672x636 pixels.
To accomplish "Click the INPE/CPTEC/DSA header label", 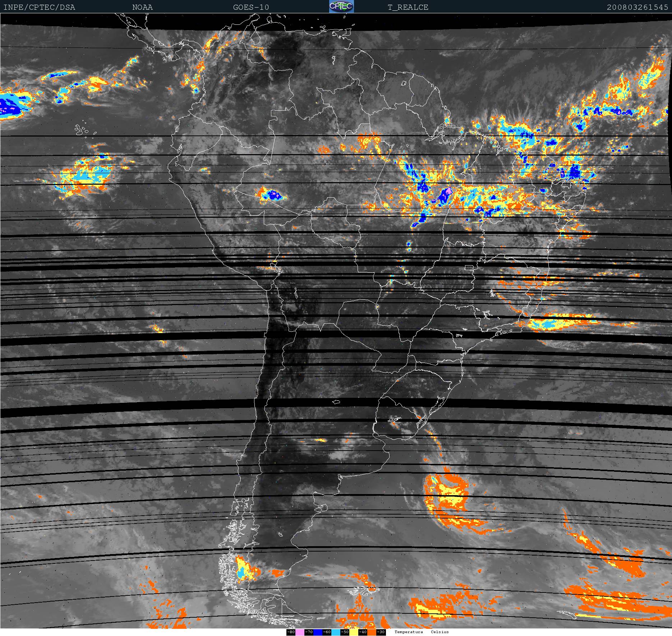I will coord(39,7).
